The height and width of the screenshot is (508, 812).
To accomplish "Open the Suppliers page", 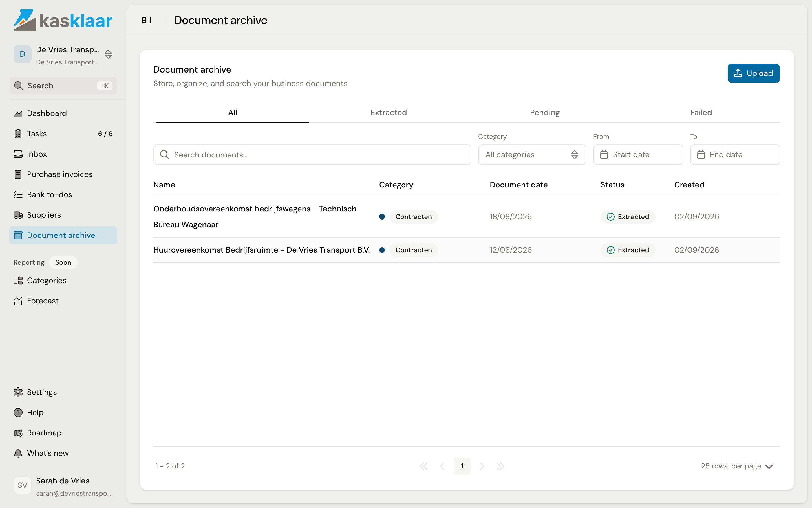I will click(63, 215).
